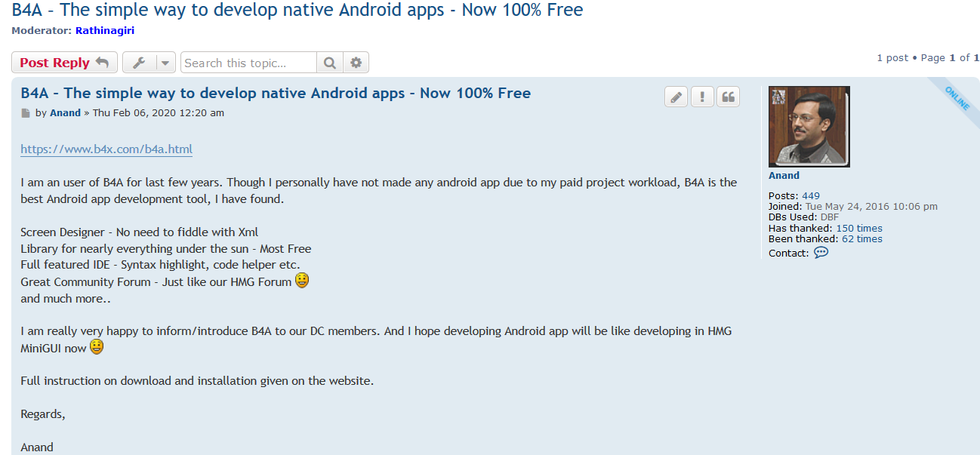980x455 pixels.
Task: Open the b4x.com/b4a.html link
Action: point(106,149)
